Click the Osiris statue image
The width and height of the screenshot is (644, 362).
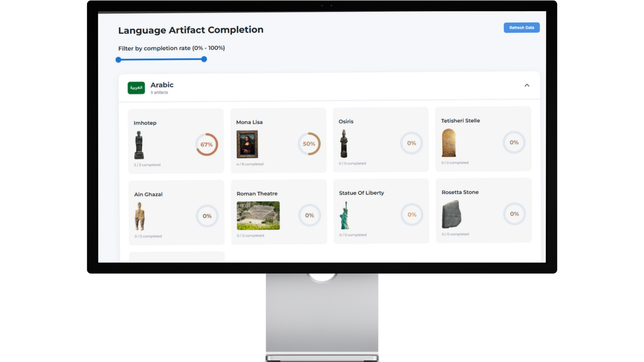pos(343,143)
